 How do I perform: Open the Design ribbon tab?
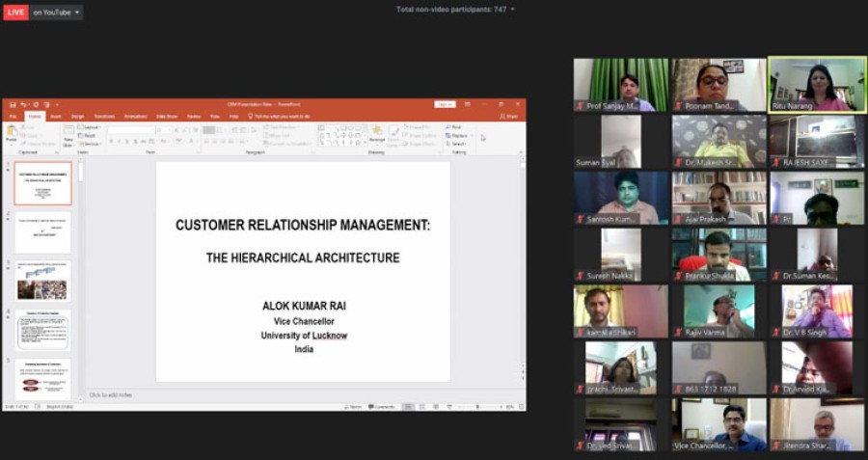(77, 116)
